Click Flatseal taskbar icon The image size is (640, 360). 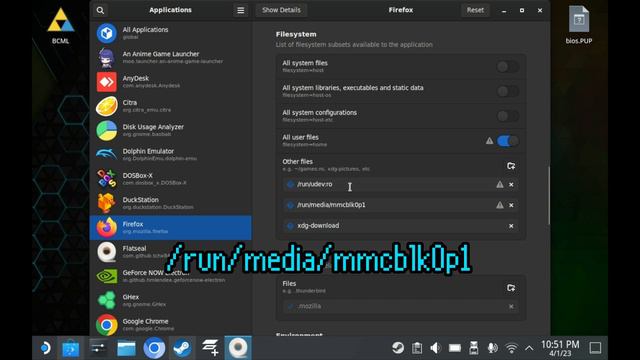pyautogui.click(x=238, y=348)
